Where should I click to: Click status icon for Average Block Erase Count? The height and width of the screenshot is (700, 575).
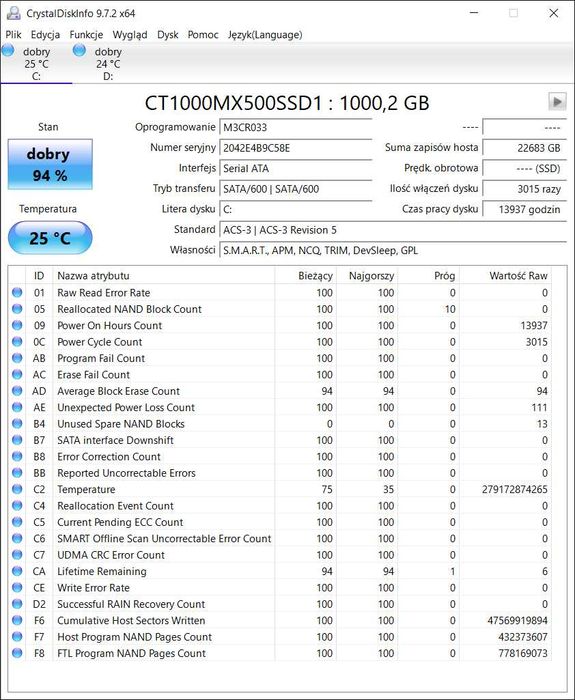(17, 391)
